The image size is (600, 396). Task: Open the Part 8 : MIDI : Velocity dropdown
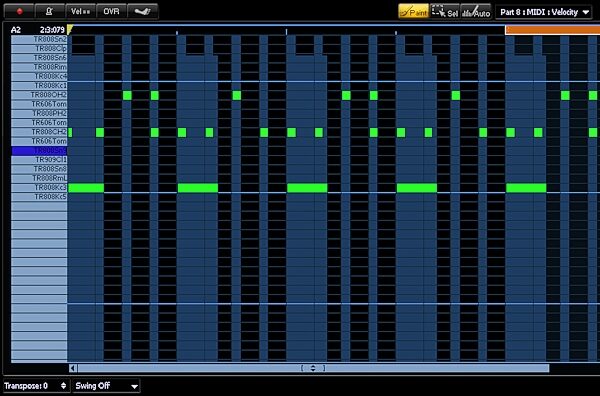pyautogui.click(x=544, y=12)
